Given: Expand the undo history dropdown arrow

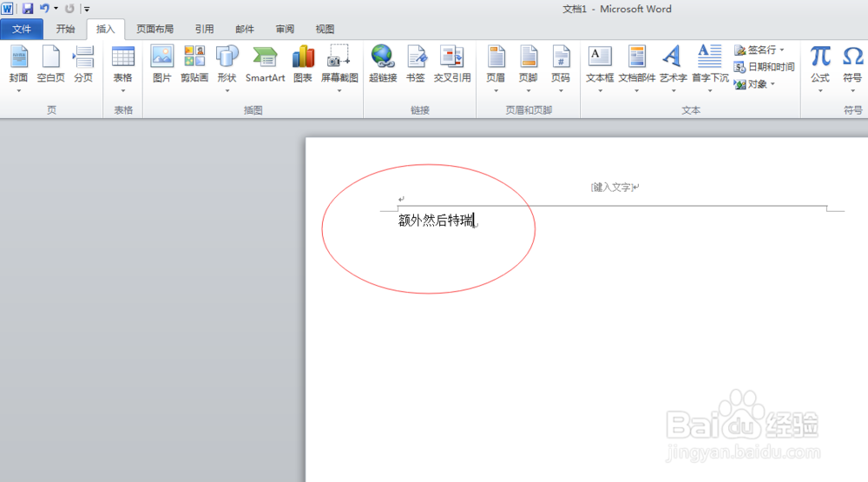Looking at the screenshot, I should [x=56, y=9].
